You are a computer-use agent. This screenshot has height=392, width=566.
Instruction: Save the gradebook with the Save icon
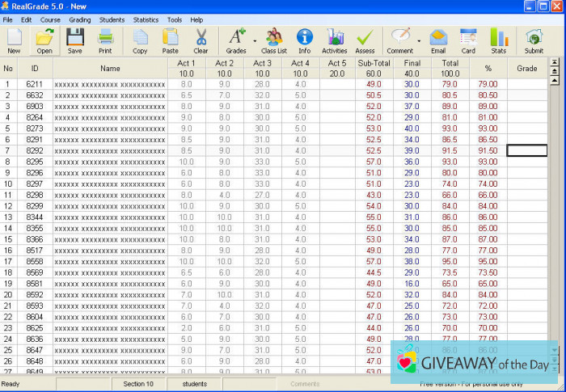pyautogui.click(x=74, y=40)
